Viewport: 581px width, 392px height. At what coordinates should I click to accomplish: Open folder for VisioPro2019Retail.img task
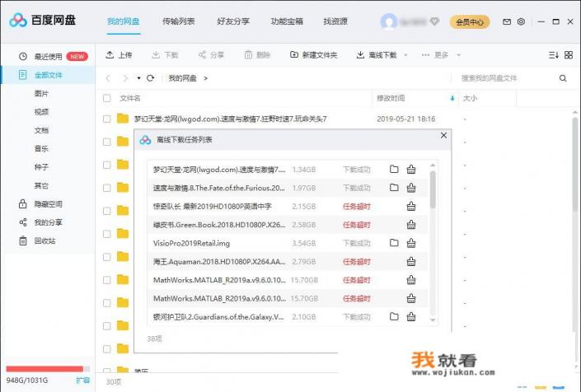(x=394, y=243)
